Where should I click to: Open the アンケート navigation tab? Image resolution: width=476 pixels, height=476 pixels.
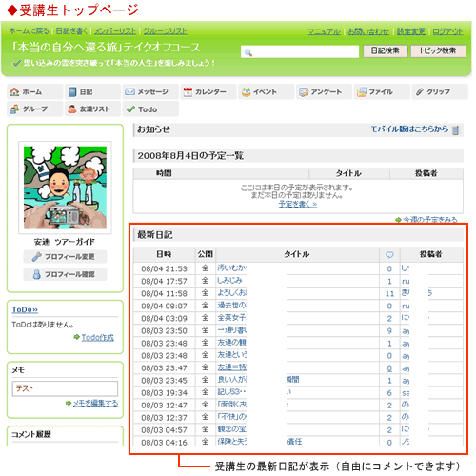324,91
